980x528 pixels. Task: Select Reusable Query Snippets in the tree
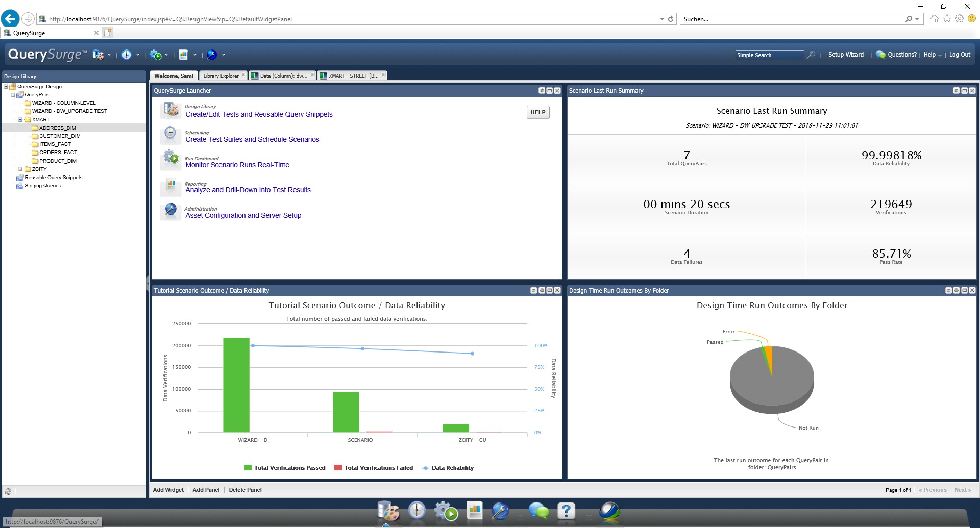[x=54, y=178]
